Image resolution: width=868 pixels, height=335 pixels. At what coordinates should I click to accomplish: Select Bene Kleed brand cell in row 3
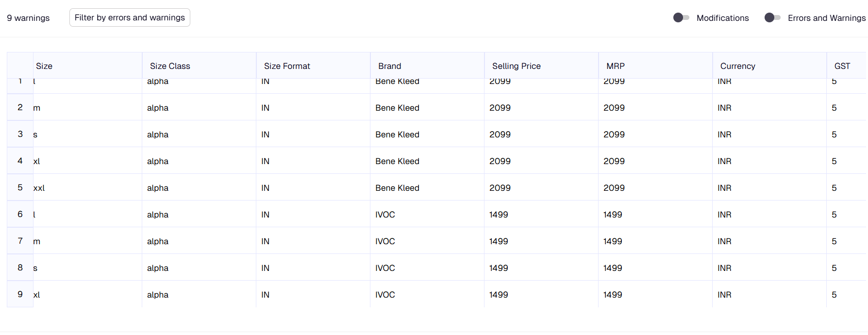point(397,134)
